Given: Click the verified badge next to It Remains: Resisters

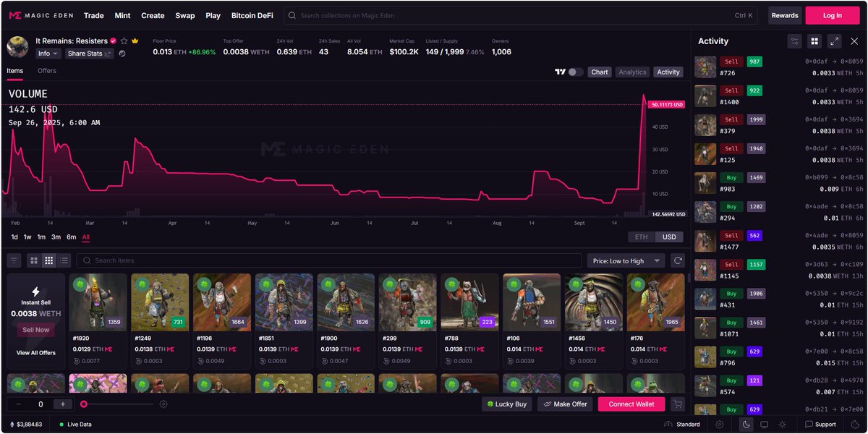Looking at the screenshot, I should [113, 41].
